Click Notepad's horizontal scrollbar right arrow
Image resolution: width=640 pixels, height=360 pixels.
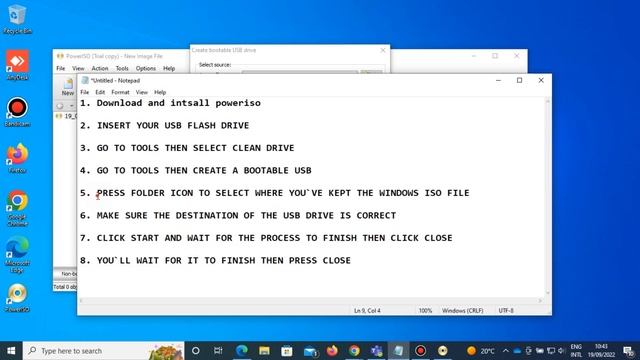(x=540, y=300)
